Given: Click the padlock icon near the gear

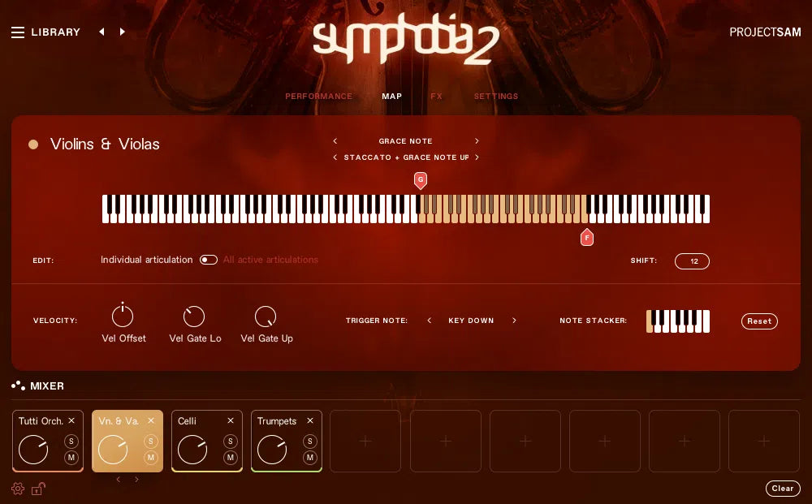Looking at the screenshot, I should [x=37, y=489].
